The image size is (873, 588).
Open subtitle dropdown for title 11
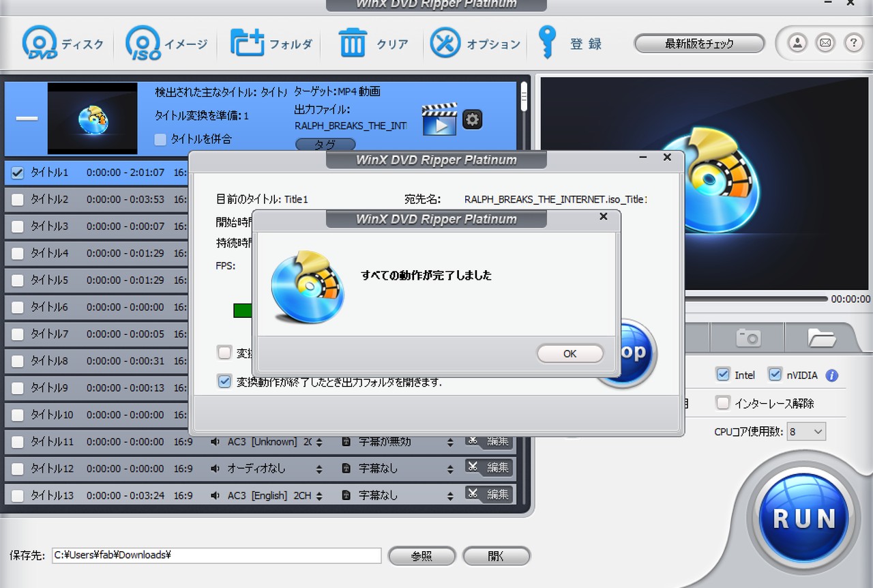coord(450,442)
